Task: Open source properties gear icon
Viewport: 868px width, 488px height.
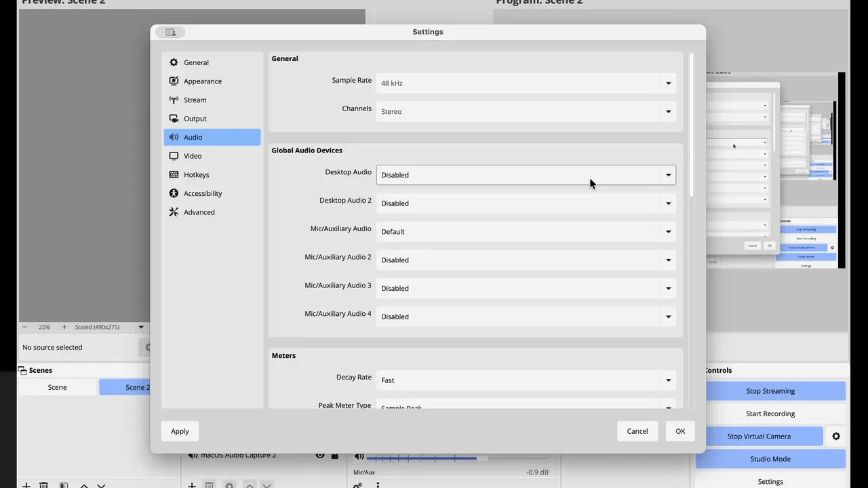Action: (x=229, y=485)
